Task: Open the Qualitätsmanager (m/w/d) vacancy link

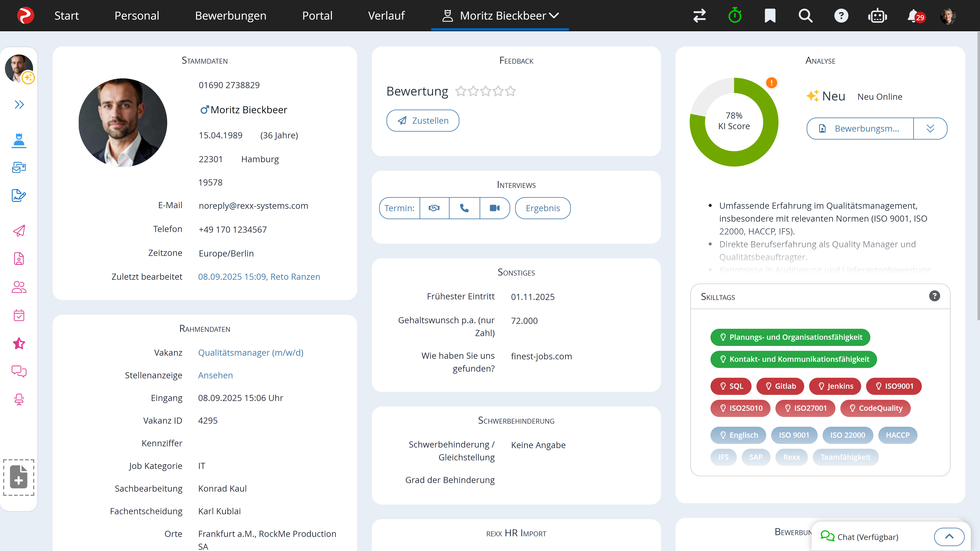Action: (x=251, y=352)
